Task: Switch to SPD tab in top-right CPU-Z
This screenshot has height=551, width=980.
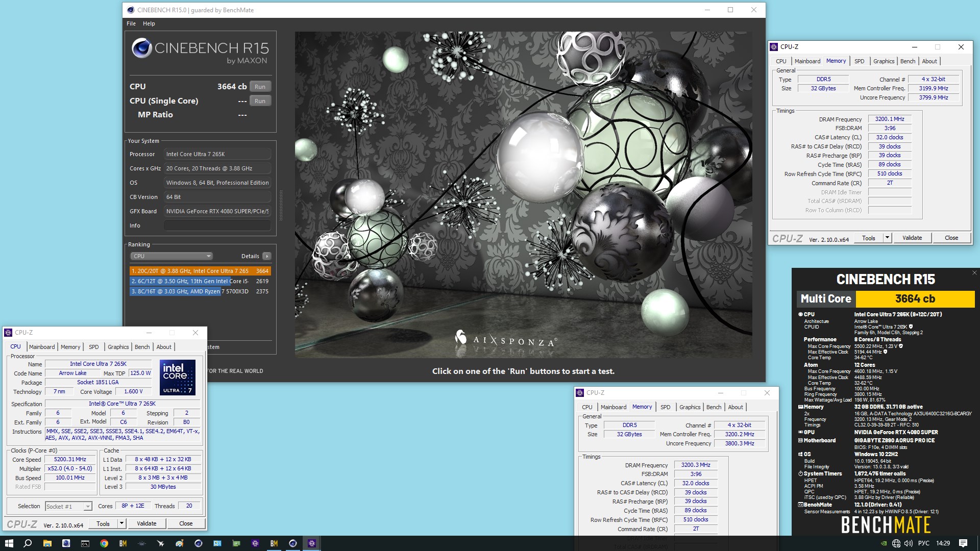Action: [860, 61]
